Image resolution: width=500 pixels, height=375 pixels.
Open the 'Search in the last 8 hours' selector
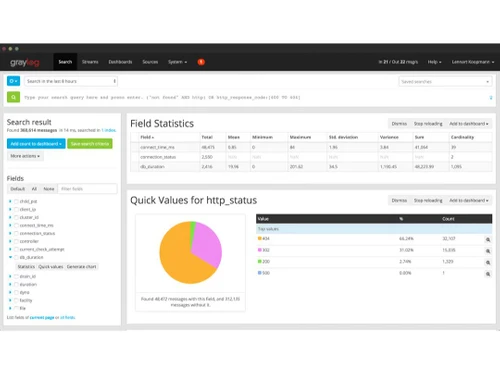[71, 81]
